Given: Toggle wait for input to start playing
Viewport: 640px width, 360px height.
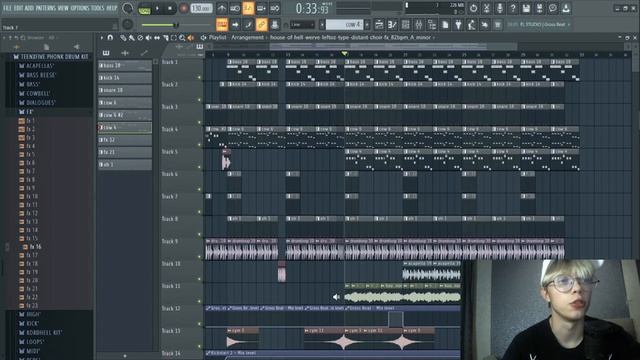Looking at the screenshot, I should (235, 8).
